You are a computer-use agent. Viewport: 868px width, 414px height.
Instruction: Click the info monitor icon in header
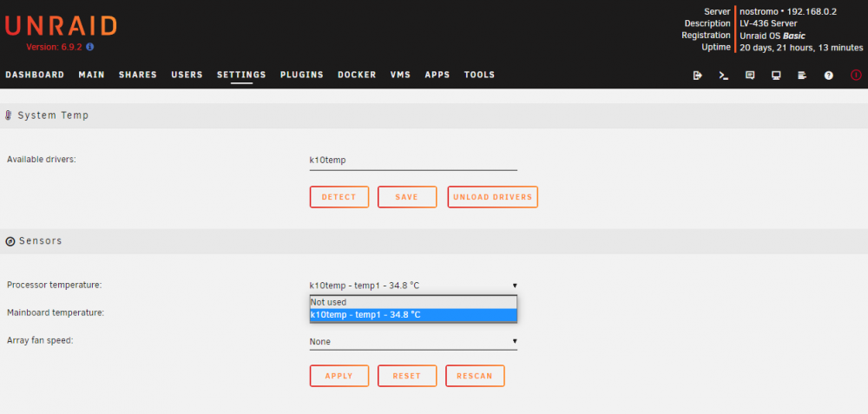pos(776,76)
